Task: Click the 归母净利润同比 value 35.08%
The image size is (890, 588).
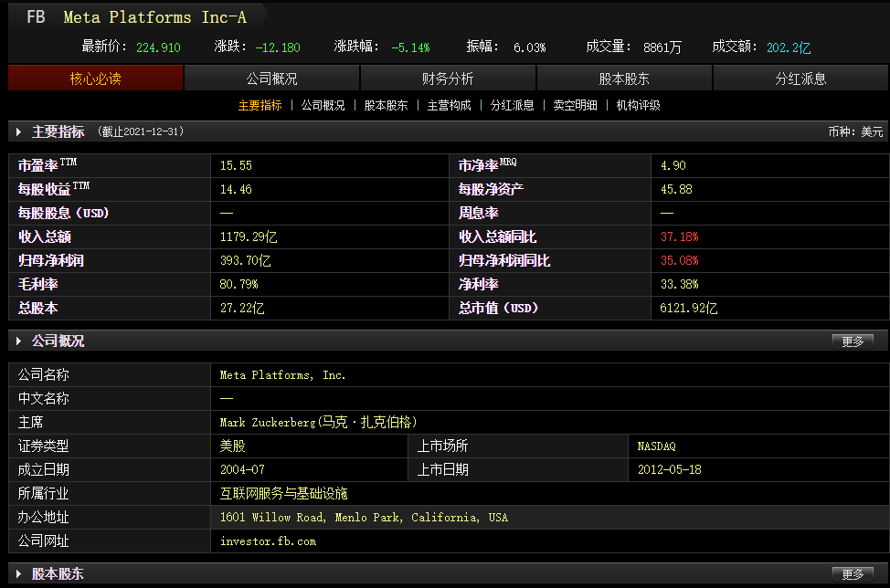Action: (x=680, y=261)
